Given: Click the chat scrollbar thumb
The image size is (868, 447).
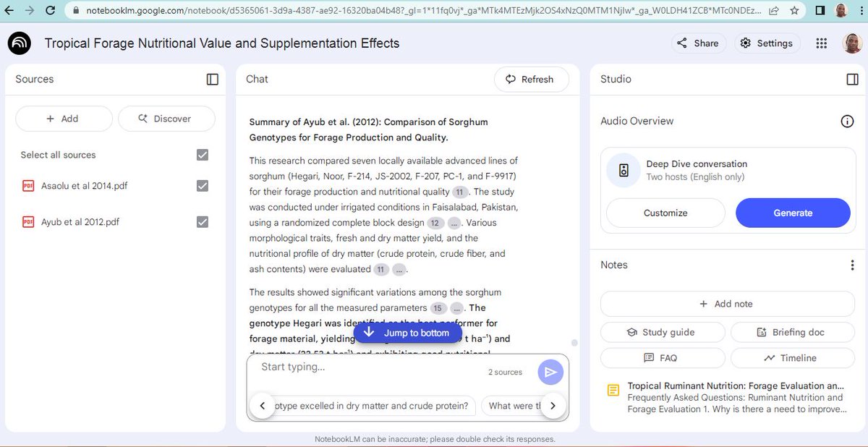Looking at the screenshot, I should point(574,343).
